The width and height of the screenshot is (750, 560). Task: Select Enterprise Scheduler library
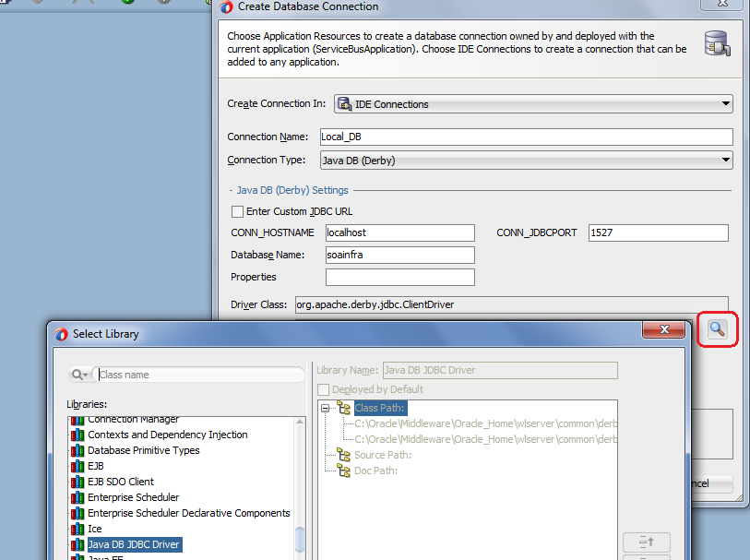point(134,497)
